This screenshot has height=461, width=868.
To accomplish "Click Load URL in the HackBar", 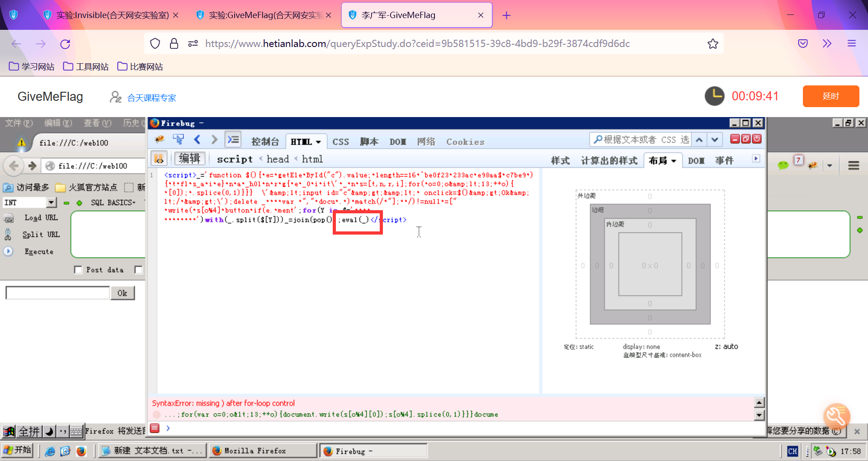I will pos(41,218).
